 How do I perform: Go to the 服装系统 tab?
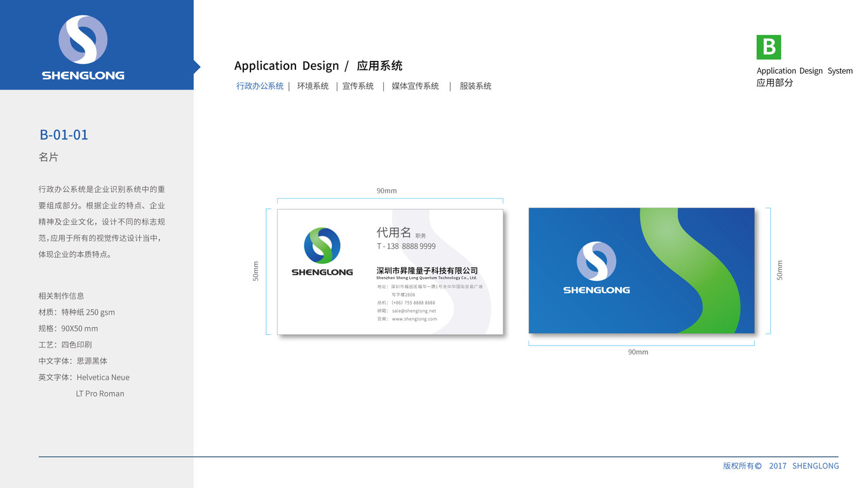point(475,86)
